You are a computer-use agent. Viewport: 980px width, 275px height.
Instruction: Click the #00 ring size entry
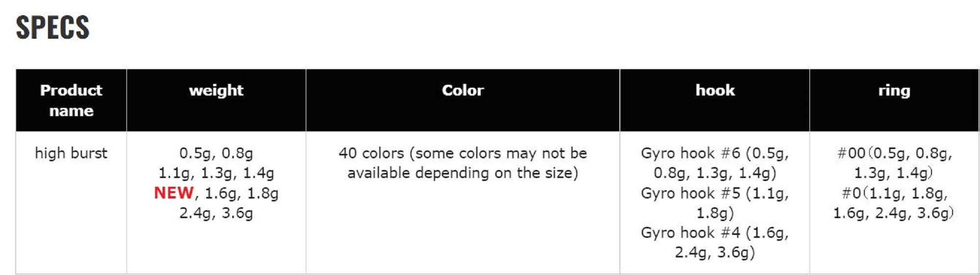click(x=894, y=163)
